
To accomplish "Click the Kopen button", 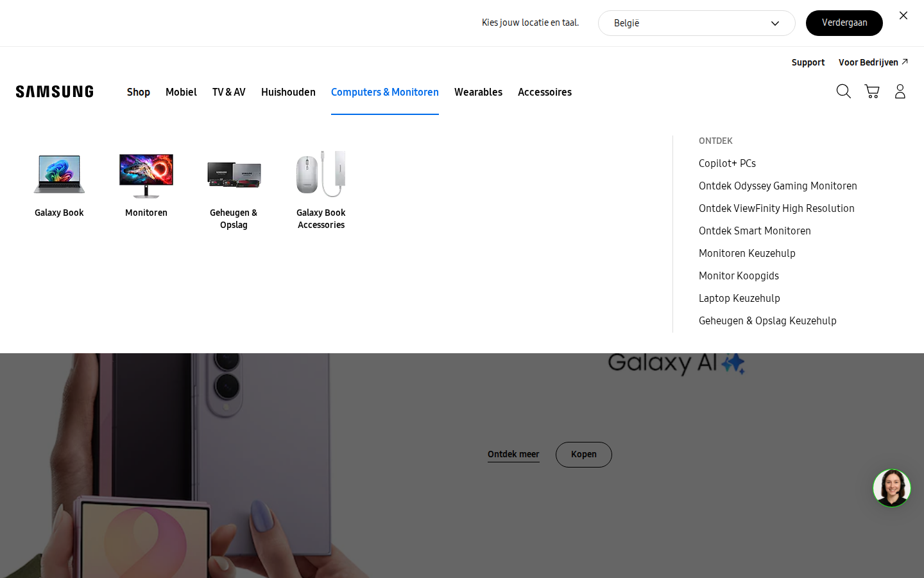I will click(x=584, y=455).
